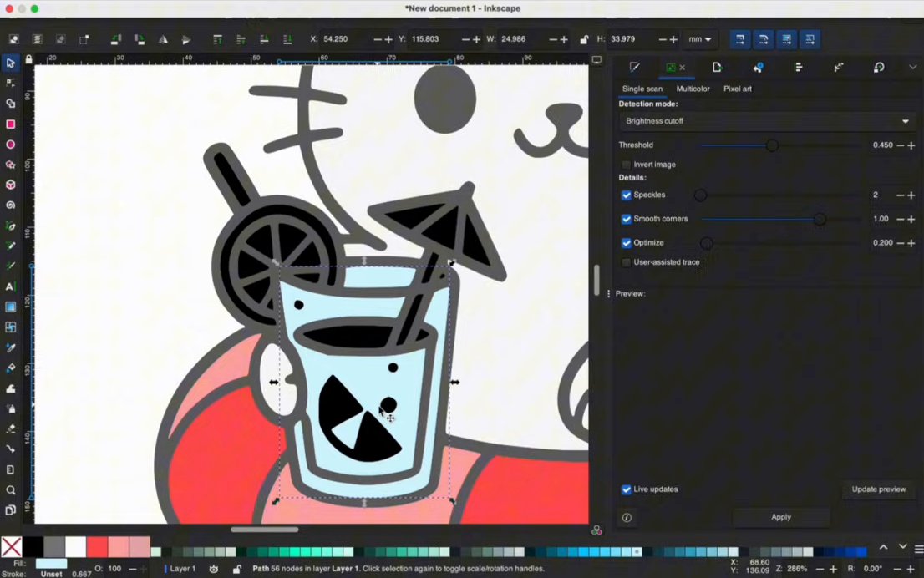Switch to the Single scan tab
This screenshot has height=578, width=924.
coord(642,89)
